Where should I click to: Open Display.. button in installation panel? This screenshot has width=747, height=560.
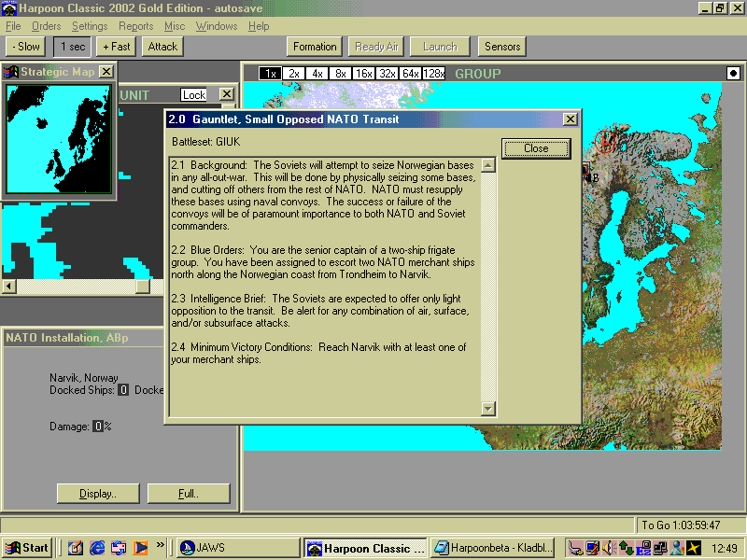(98, 494)
